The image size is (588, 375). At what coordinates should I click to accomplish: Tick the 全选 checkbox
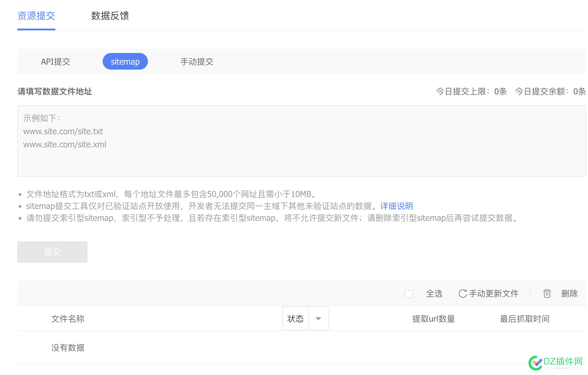pyautogui.click(x=409, y=294)
